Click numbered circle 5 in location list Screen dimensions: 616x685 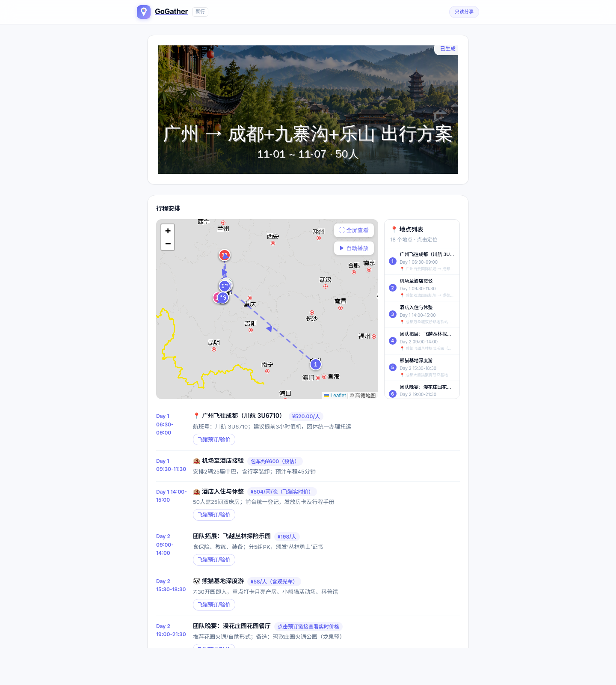393,367
